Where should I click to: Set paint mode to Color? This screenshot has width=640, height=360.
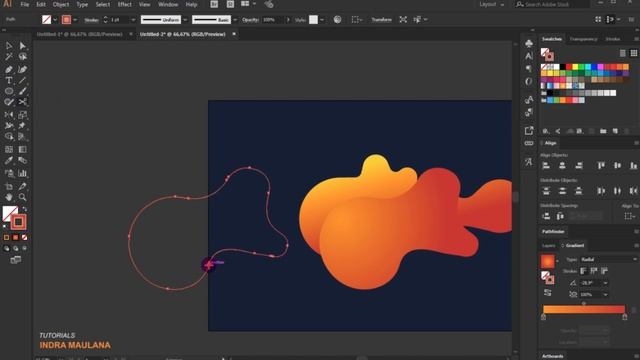[x=7, y=237]
